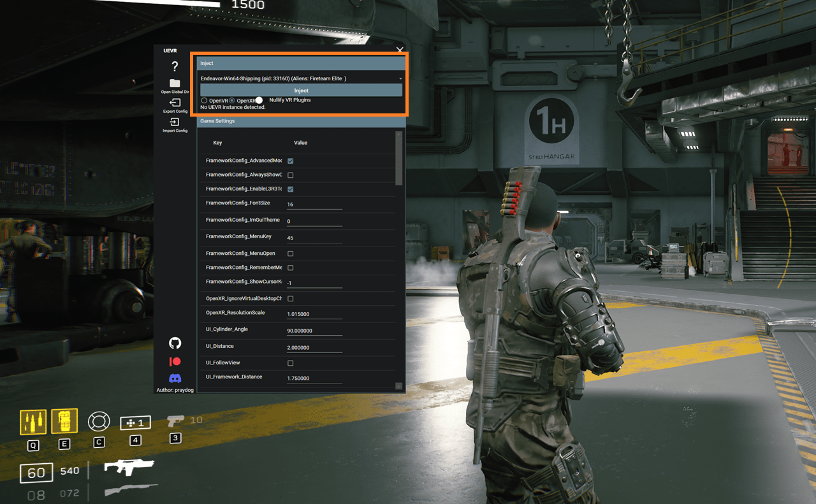Image resolution: width=816 pixels, height=504 pixels.
Task: Click the FrameworkConfig_ImGuiTheme value field
Action: tap(314, 221)
